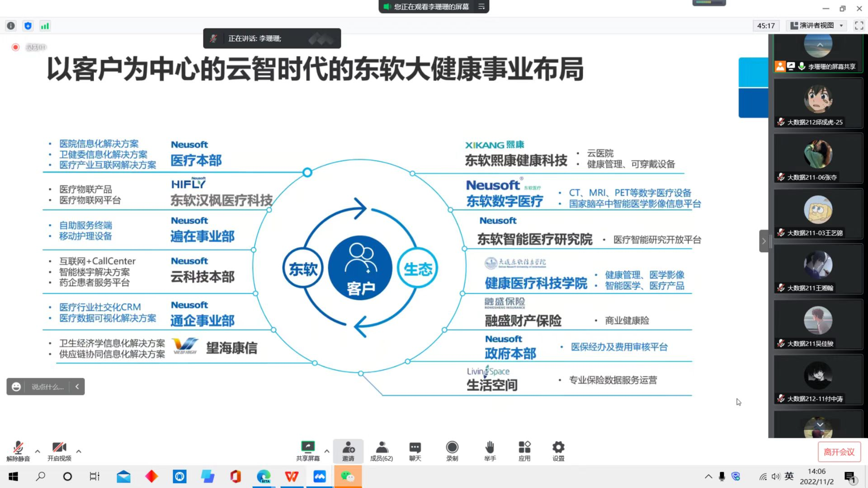
Task: Open clock showing 14:06 2022/11/2
Action: tap(816, 476)
